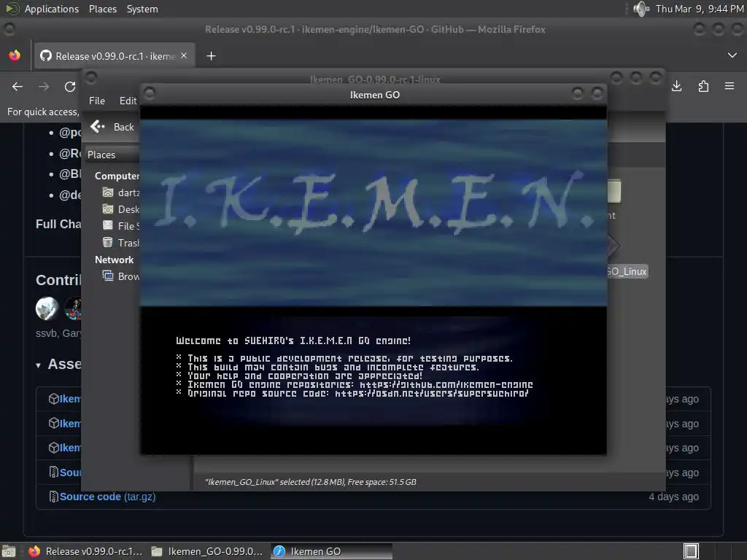Screen dimensions: 747x560
Task: Select the Ikemen_GO_Linux file label
Action: (627, 271)
